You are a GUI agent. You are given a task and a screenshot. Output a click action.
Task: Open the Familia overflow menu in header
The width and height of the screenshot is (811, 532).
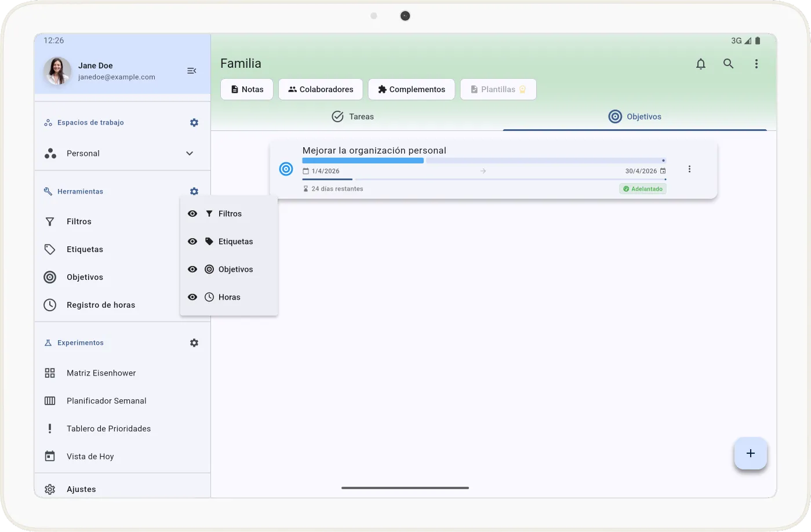[757, 64]
